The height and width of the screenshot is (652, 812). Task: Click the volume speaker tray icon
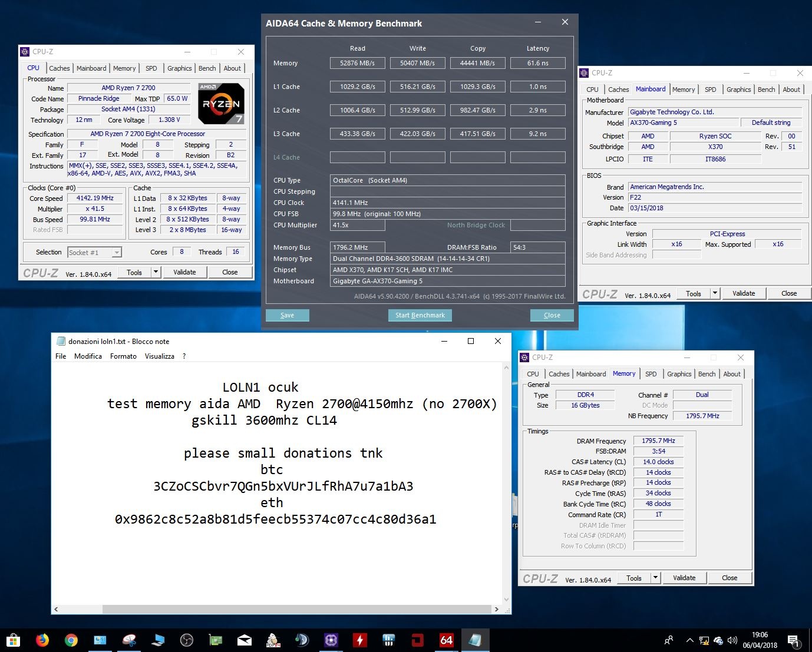pos(732,640)
